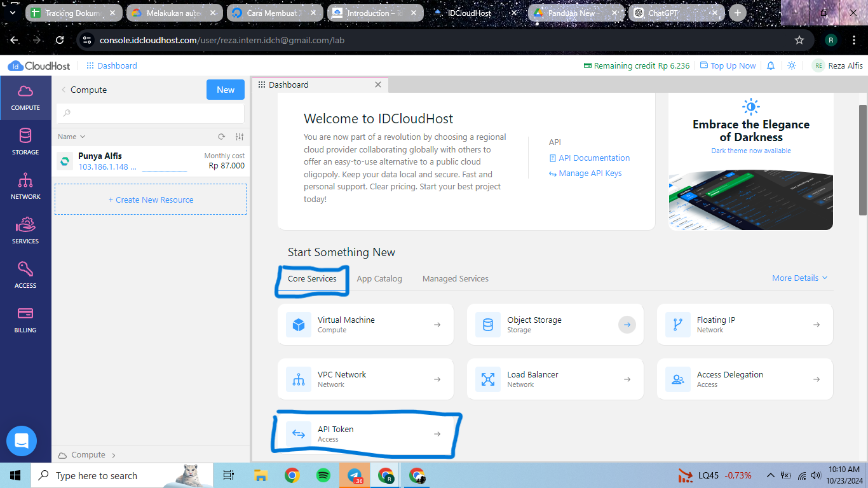Click the blue New button
This screenshot has width=868, height=488.
[x=226, y=90]
